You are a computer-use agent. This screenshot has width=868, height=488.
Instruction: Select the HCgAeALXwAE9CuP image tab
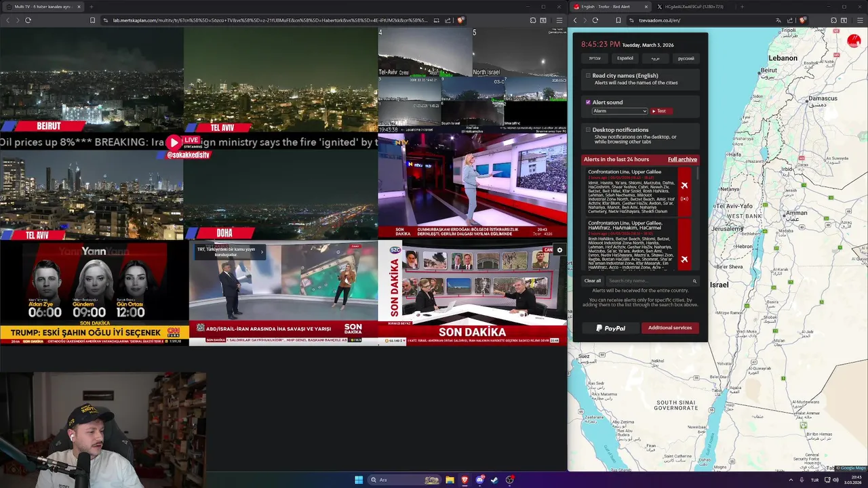pyautogui.click(x=693, y=7)
